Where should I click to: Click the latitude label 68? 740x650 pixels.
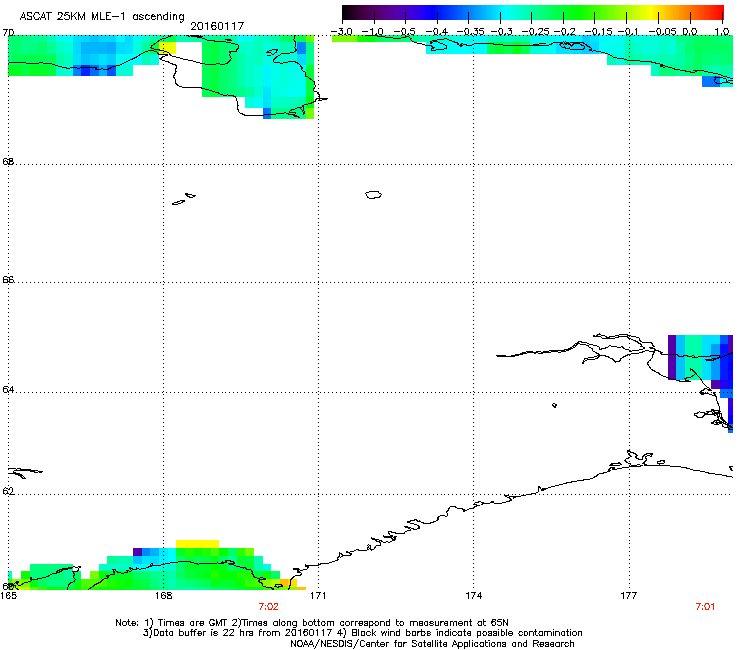[8, 162]
